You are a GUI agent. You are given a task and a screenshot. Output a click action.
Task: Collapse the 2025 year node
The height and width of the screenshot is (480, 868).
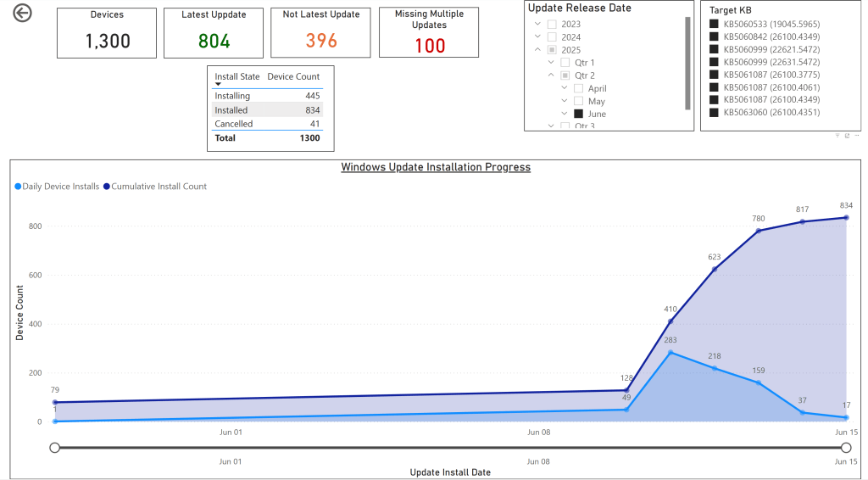click(537, 50)
